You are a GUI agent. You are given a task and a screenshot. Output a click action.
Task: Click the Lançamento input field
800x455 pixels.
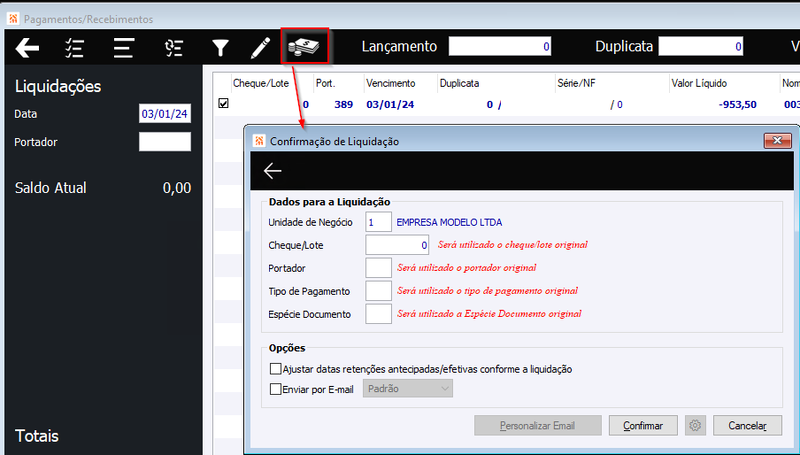pyautogui.click(x=500, y=46)
